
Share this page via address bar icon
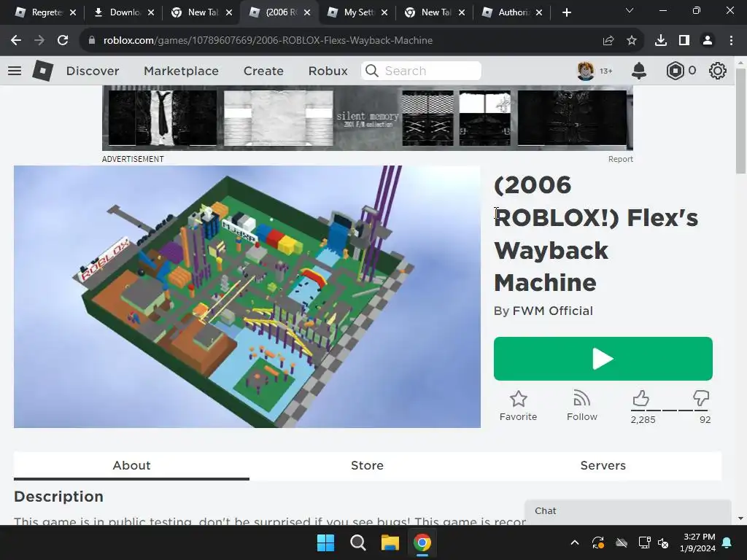(x=608, y=41)
